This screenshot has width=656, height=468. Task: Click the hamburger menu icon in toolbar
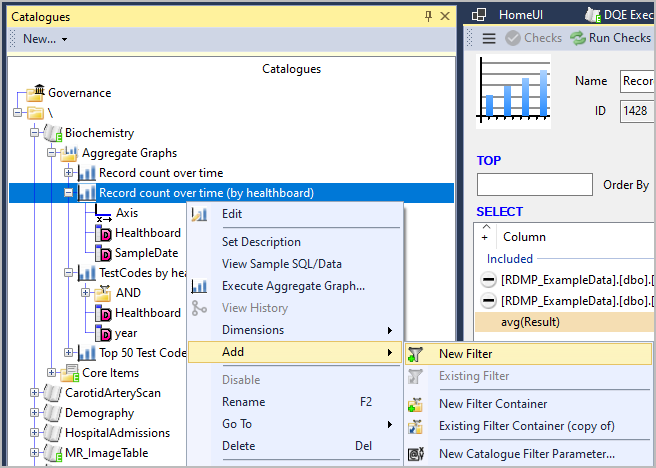coord(489,38)
